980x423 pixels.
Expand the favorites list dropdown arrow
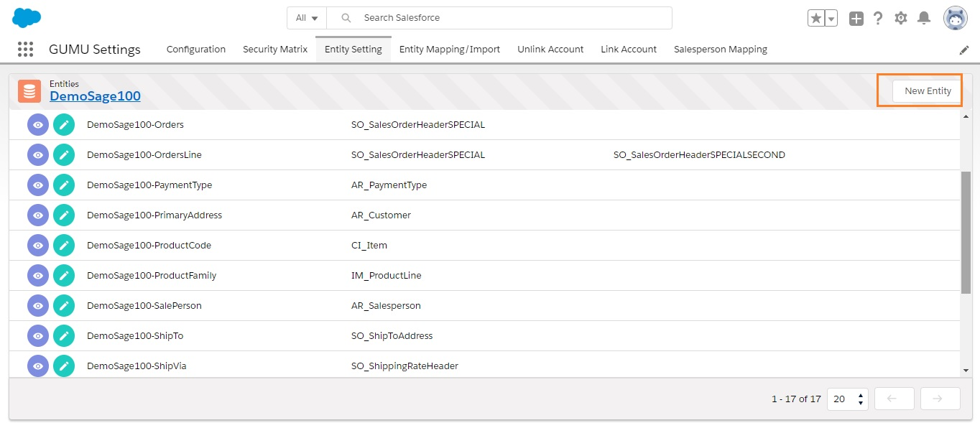click(x=831, y=18)
